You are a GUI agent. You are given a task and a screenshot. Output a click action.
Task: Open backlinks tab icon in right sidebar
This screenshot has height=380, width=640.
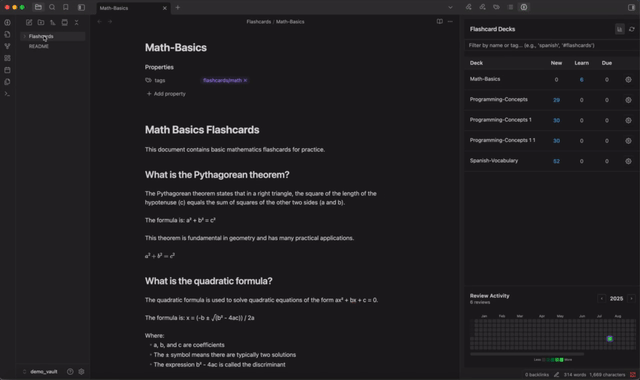(x=469, y=7)
